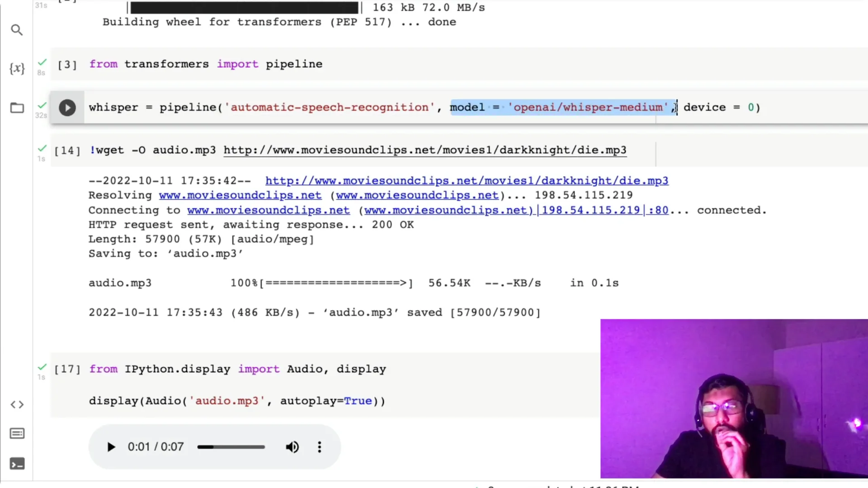Click the green checkmark beside cell [14]
The image size is (868, 488).
(42, 147)
